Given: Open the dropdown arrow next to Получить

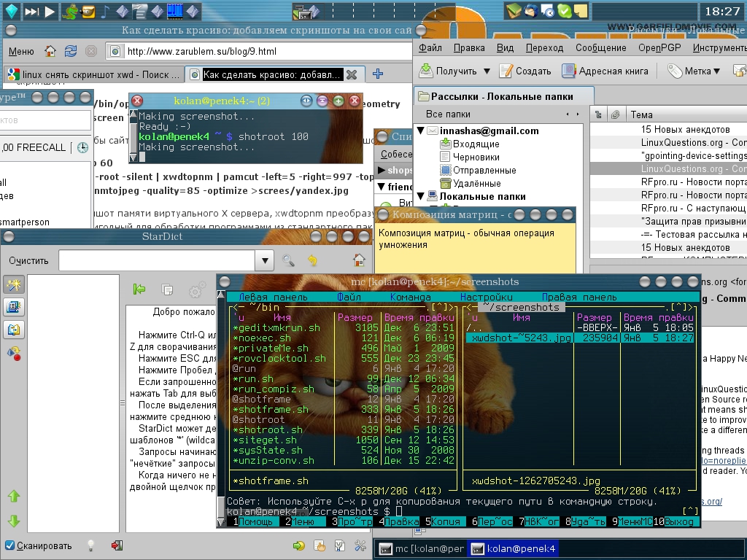Looking at the screenshot, I should click(487, 71).
